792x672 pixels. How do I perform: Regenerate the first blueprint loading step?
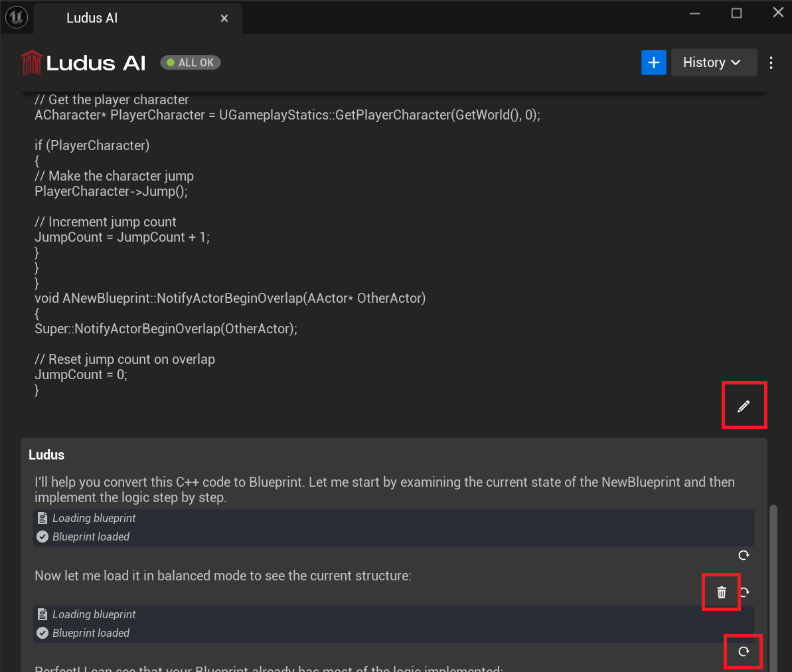[x=743, y=555]
